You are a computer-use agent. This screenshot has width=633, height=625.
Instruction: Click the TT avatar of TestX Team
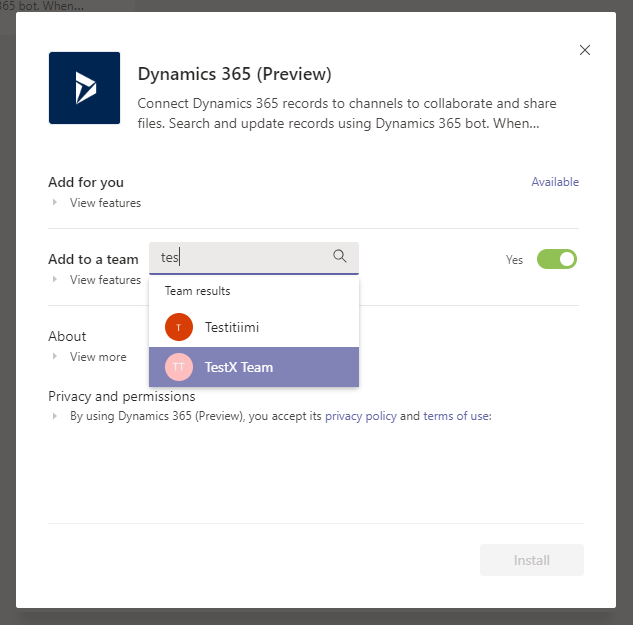click(x=179, y=367)
